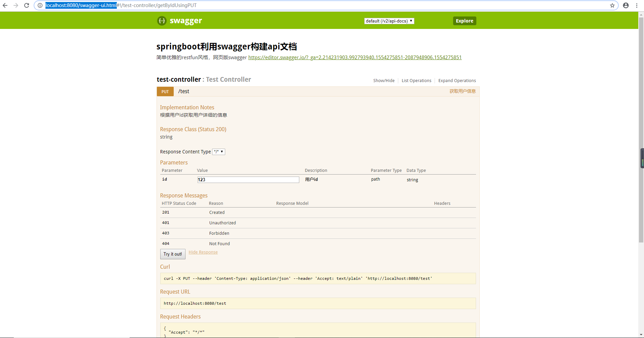
Task: Click the 201 status code cell
Action: click(166, 212)
